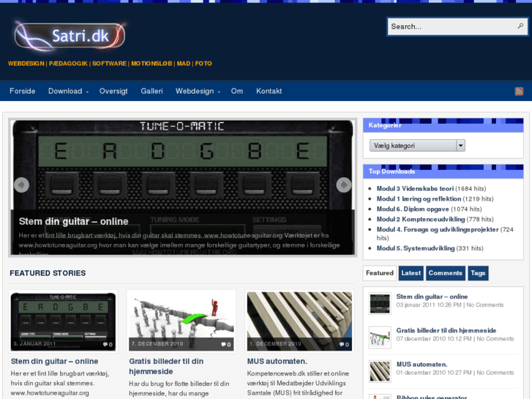The height and width of the screenshot is (399, 532).
Task: Click the FEATURED STORIES heading
Action: [x=48, y=273]
